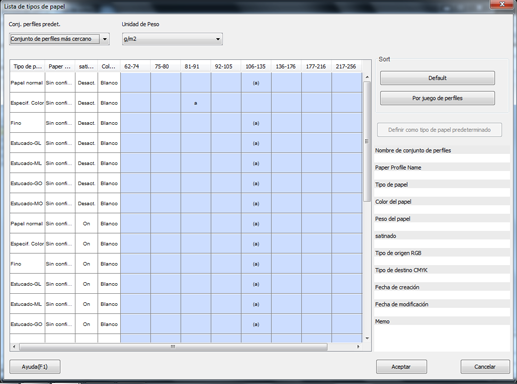
Task: Click the Default sort button
Action: pyautogui.click(x=437, y=78)
